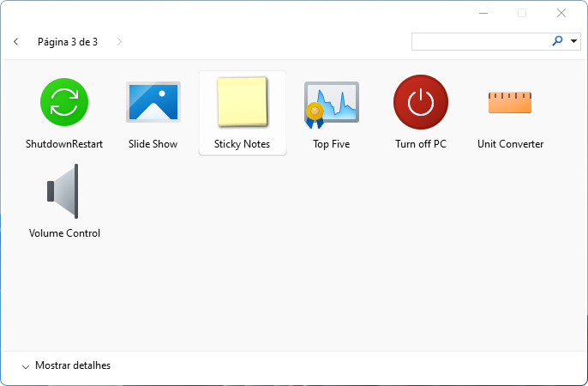
Task: Pick the Top Five chart icon
Action: tap(332, 105)
